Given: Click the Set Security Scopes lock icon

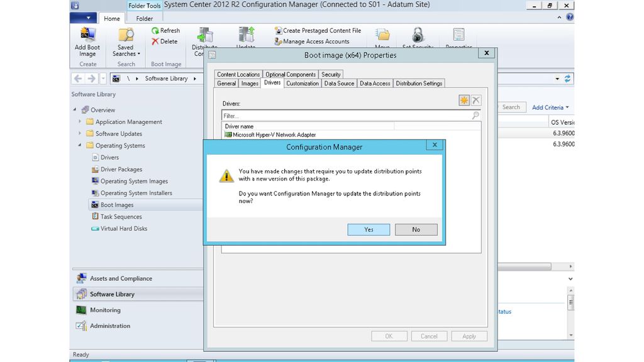Looking at the screenshot, I should click(418, 35).
